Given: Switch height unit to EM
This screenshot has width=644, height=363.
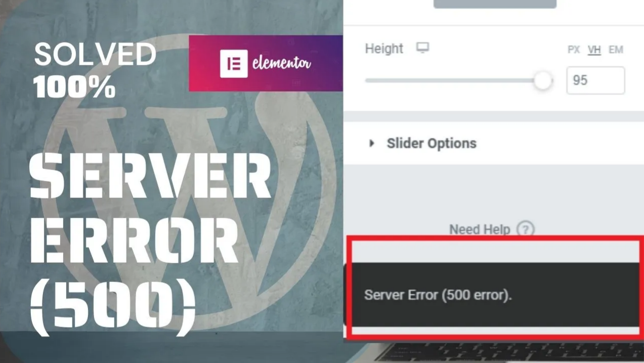Looking at the screenshot, I should (x=616, y=50).
